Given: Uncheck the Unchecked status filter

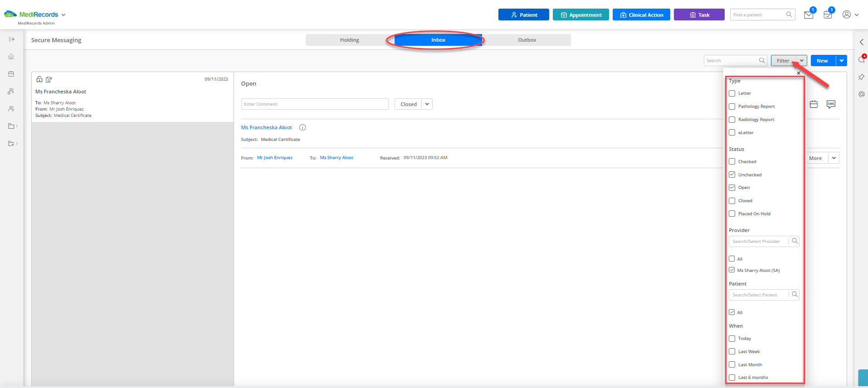Looking at the screenshot, I should coord(732,175).
